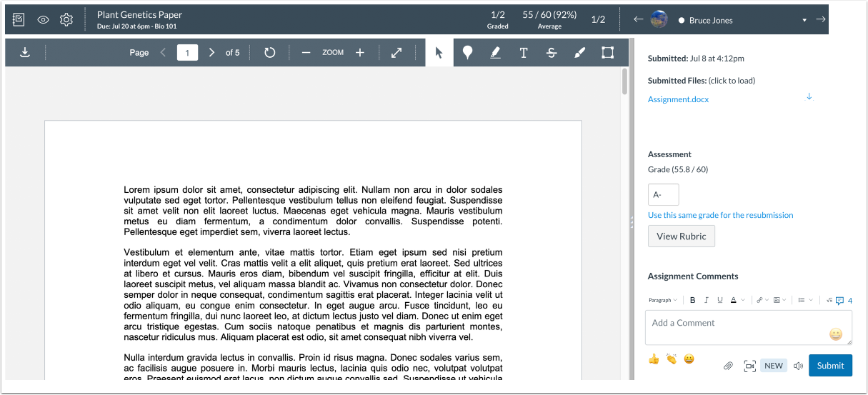Open the Bruce Jones student list dropdown

coord(805,21)
